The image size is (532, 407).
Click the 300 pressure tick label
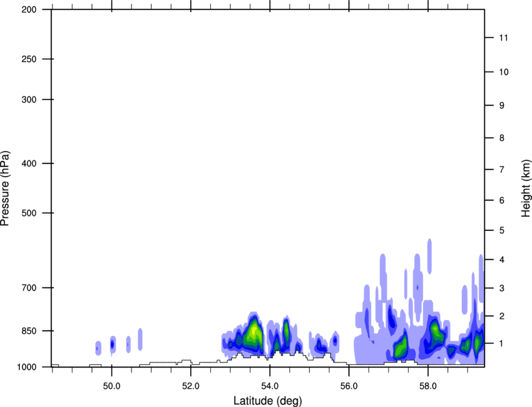click(29, 100)
